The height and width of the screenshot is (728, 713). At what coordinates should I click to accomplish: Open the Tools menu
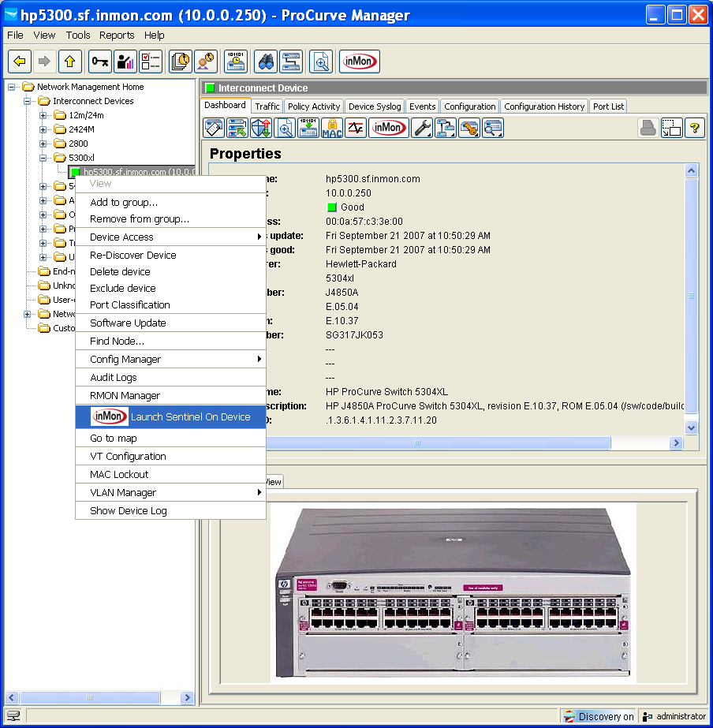pyautogui.click(x=78, y=35)
